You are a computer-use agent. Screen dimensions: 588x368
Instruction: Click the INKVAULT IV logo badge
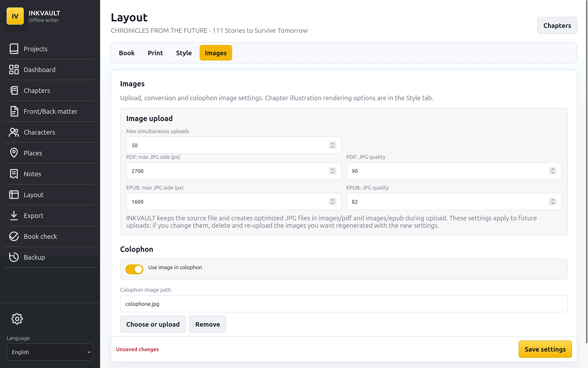click(15, 16)
